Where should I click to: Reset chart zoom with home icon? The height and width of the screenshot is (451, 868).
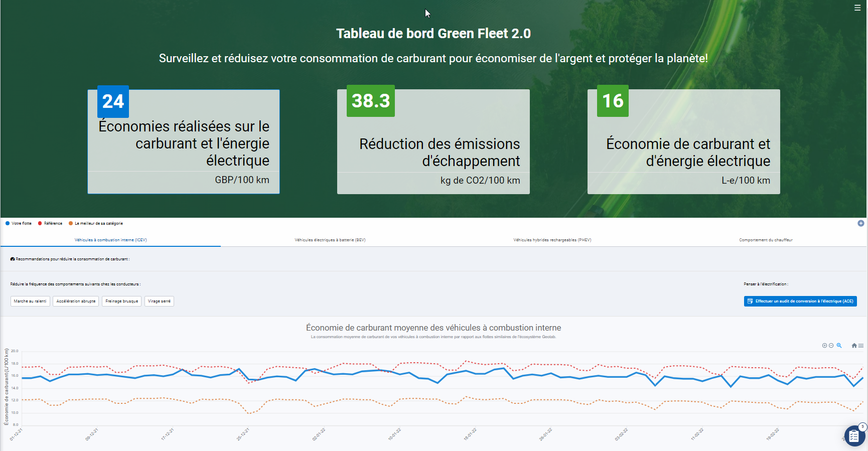[854, 346]
